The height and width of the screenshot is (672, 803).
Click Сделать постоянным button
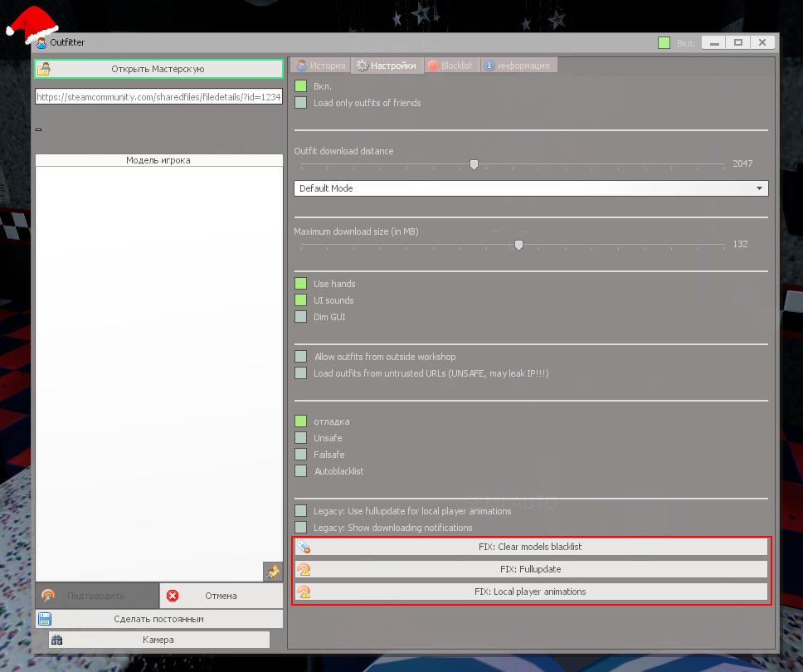pyautogui.click(x=158, y=619)
